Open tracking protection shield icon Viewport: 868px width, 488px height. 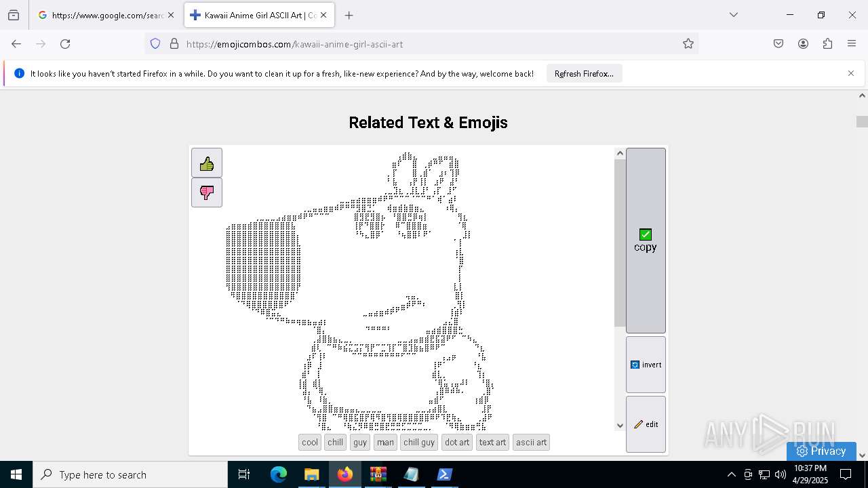tap(155, 44)
